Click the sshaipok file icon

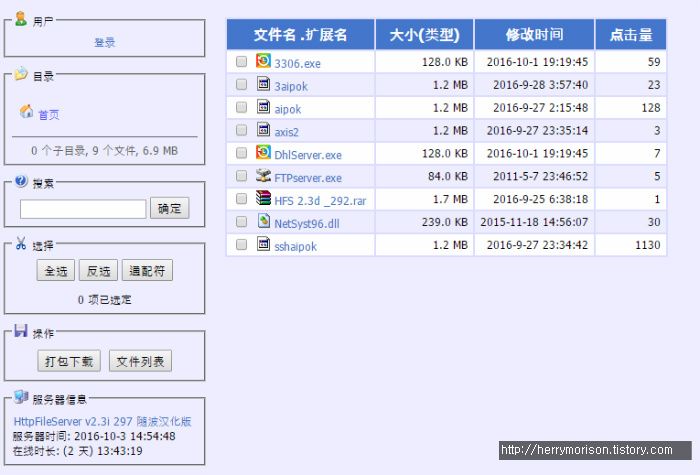(x=263, y=244)
